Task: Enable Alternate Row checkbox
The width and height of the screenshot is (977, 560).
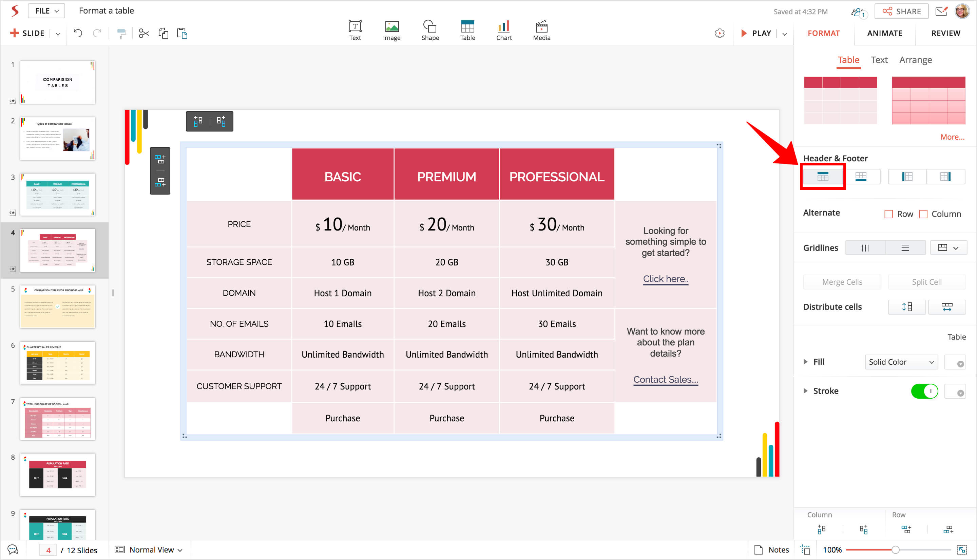Action: click(888, 214)
